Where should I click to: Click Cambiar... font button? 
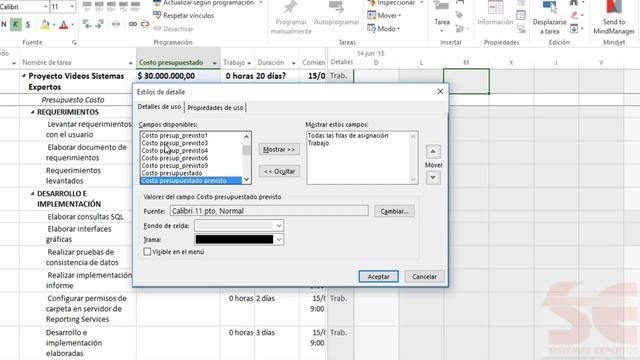point(394,211)
